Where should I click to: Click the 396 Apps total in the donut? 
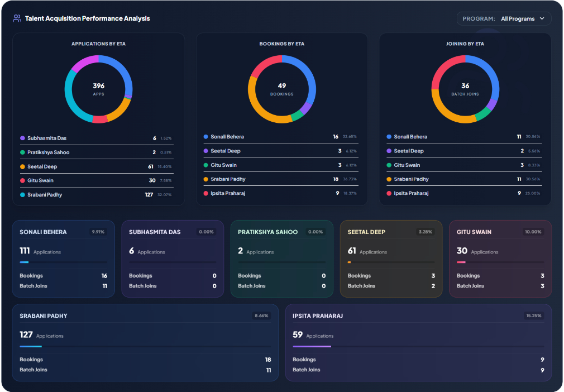coord(98,89)
